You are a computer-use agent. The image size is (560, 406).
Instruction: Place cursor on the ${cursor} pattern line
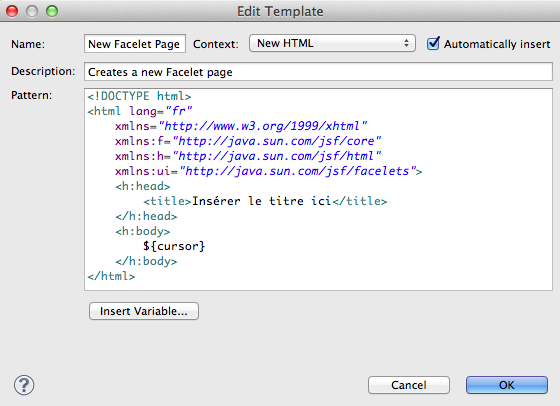[x=174, y=246]
